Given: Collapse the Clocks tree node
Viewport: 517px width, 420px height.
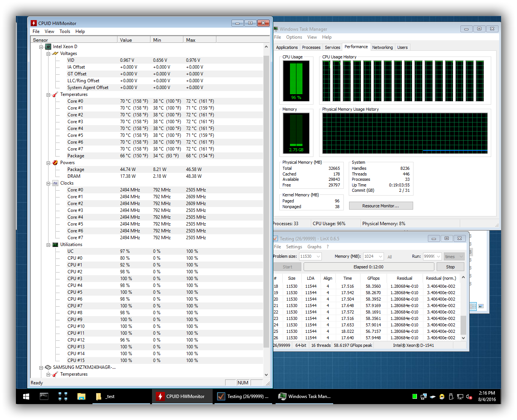Looking at the screenshot, I should tap(48, 183).
